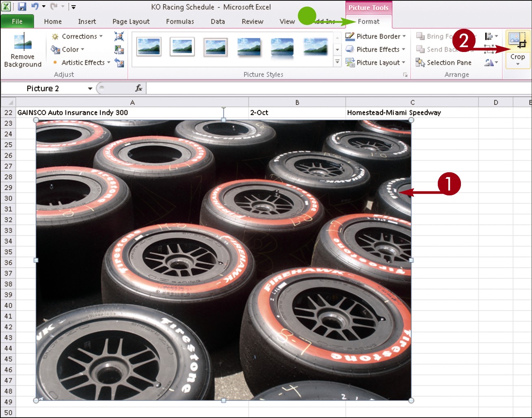Select the Homestead-Miami Speedway cell

click(x=412, y=113)
